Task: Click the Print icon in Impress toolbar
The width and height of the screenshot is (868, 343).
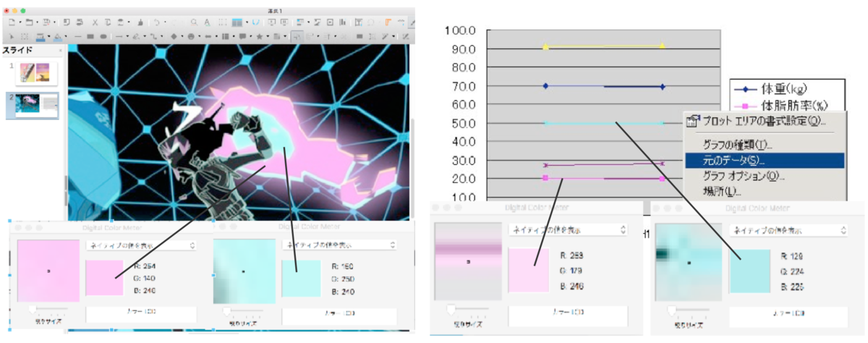Action: [x=80, y=22]
